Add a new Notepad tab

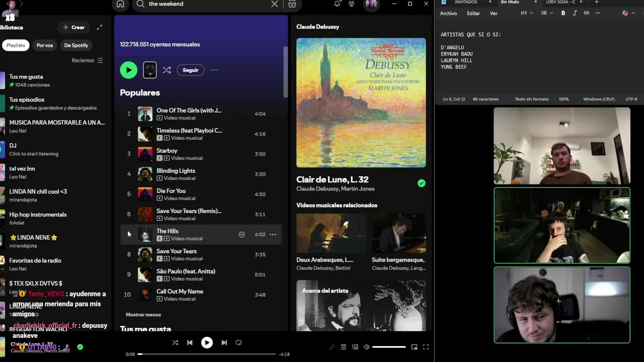point(597,2)
